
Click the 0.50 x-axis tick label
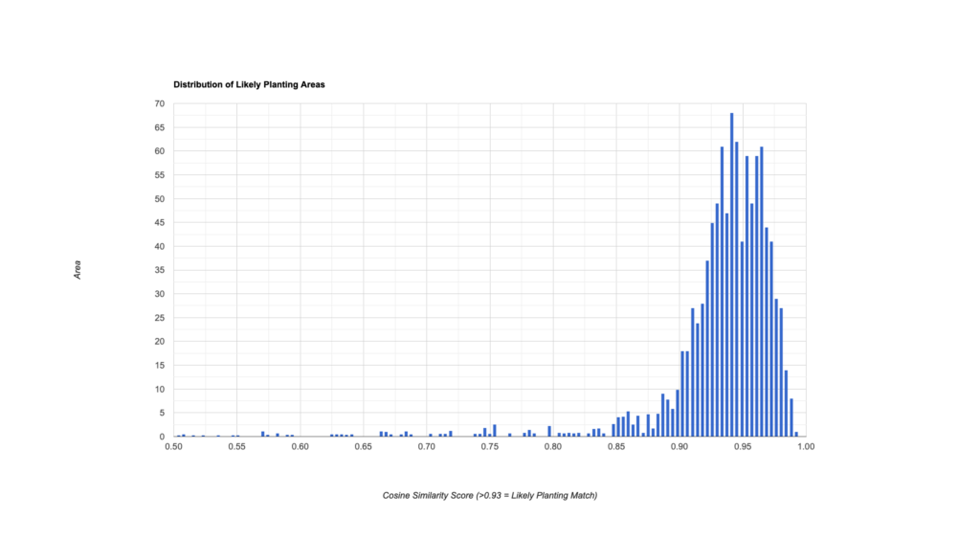point(173,446)
